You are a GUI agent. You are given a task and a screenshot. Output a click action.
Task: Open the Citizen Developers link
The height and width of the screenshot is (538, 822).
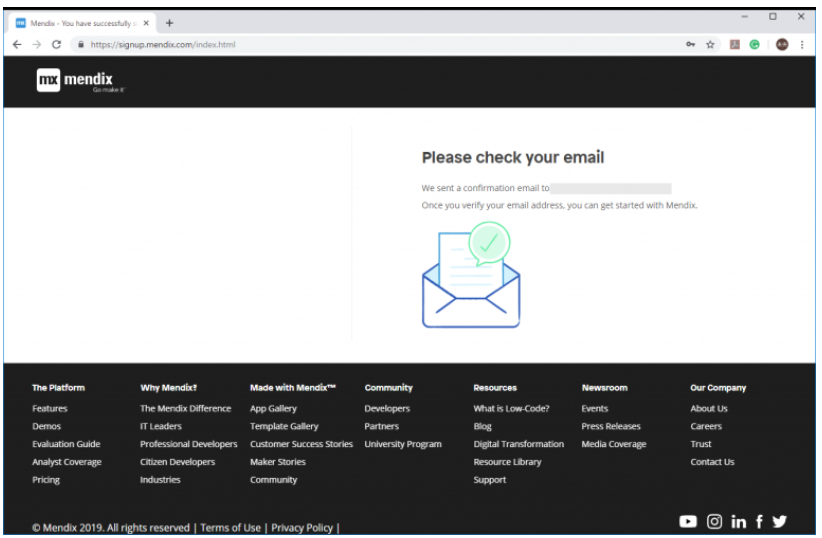click(177, 462)
